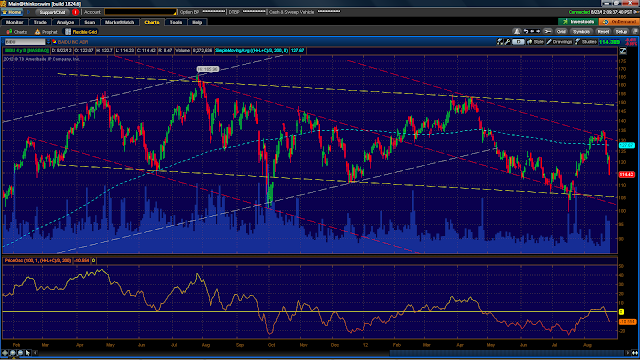Toggle the Flexible Grid view

pos(81,32)
